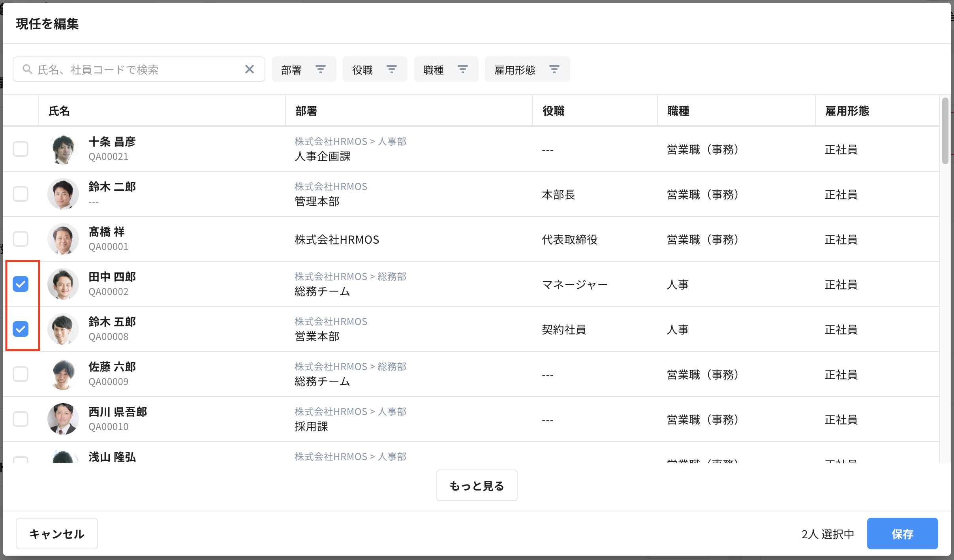Click the profile photo of 鈴木 二郎
This screenshot has height=560, width=954.
pyautogui.click(x=63, y=194)
